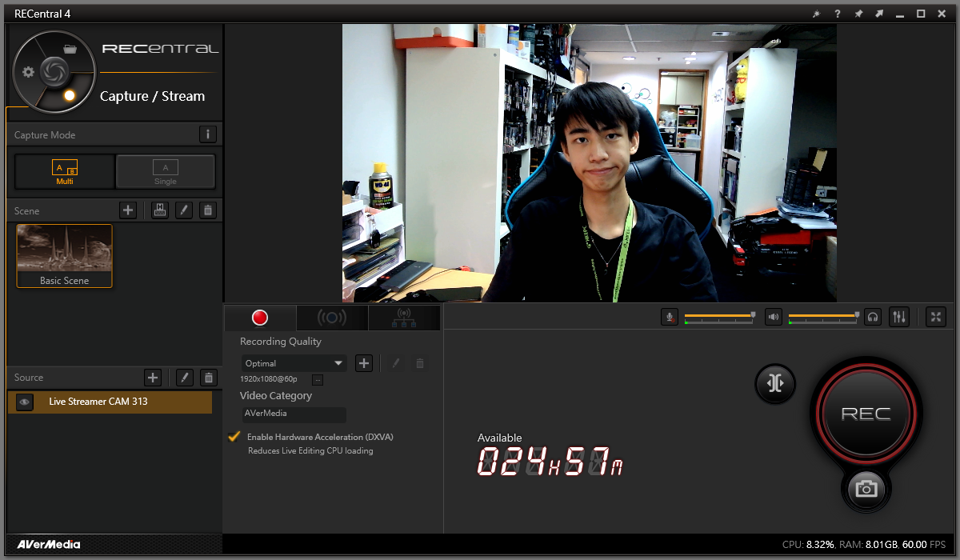Expand preview to full screen
The width and height of the screenshot is (960, 560).
pos(936,317)
